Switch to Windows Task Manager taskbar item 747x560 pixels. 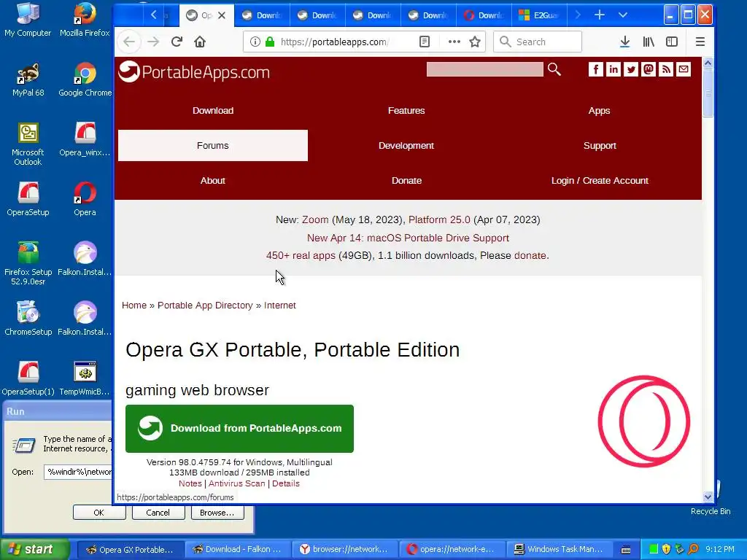tap(559, 549)
